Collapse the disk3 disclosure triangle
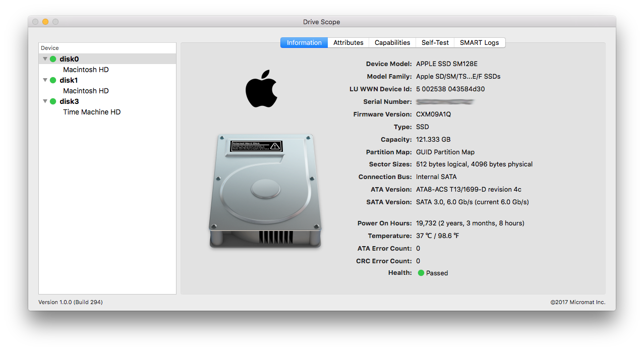Screen dimensions: 644x351 click(45, 101)
